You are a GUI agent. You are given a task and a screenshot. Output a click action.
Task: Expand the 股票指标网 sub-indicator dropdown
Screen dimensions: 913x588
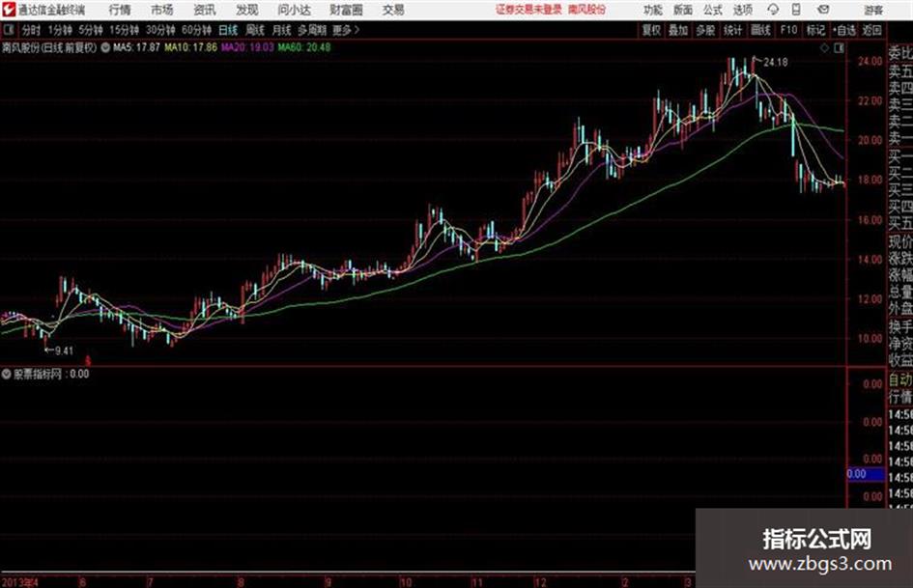[7, 374]
